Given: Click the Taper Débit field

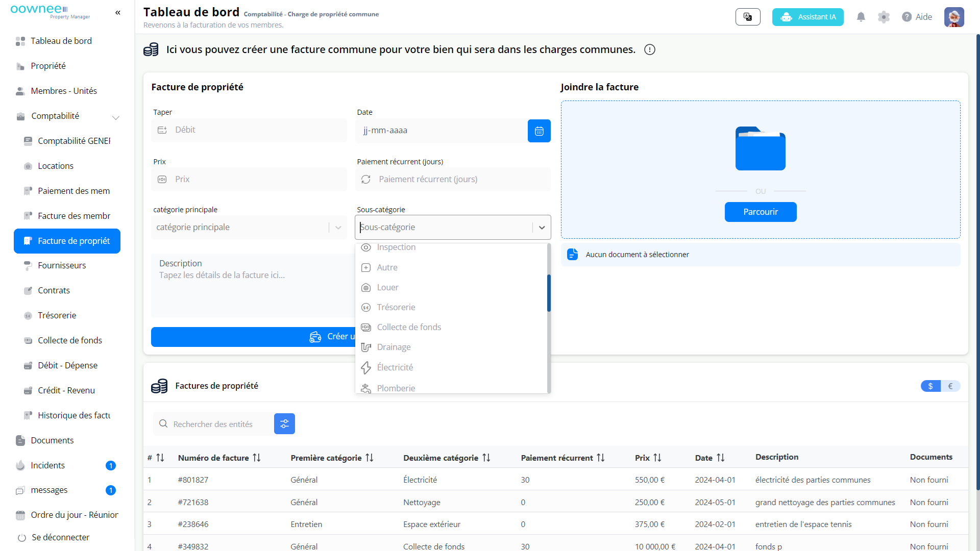Looking at the screenshot, I should click(x=249, y=130).
